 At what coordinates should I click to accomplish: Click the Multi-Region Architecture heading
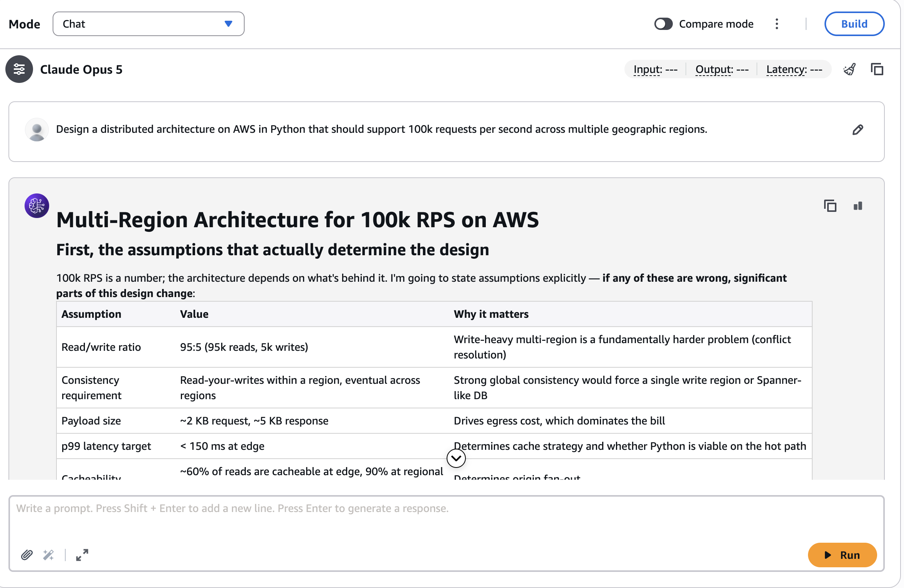click(x=298, y=220)
